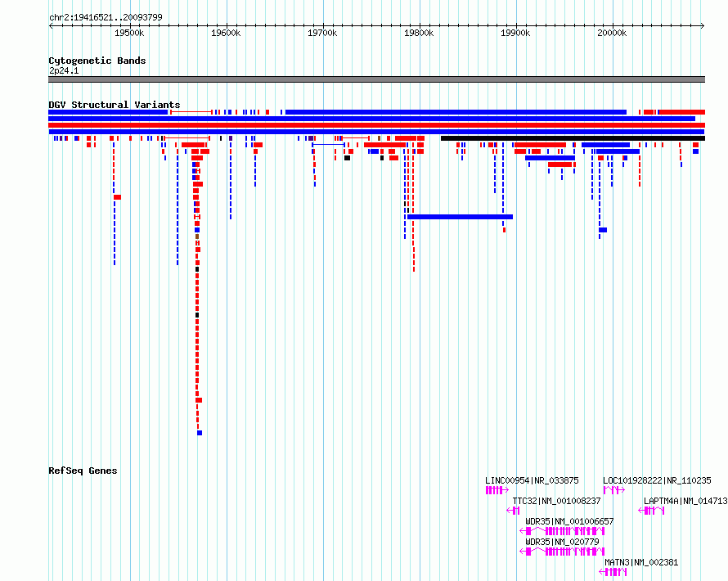Open the WDR35 NM_001006657 transcript glyph
The width and height of the screenshot is (728, 581).
click(562, 531)
